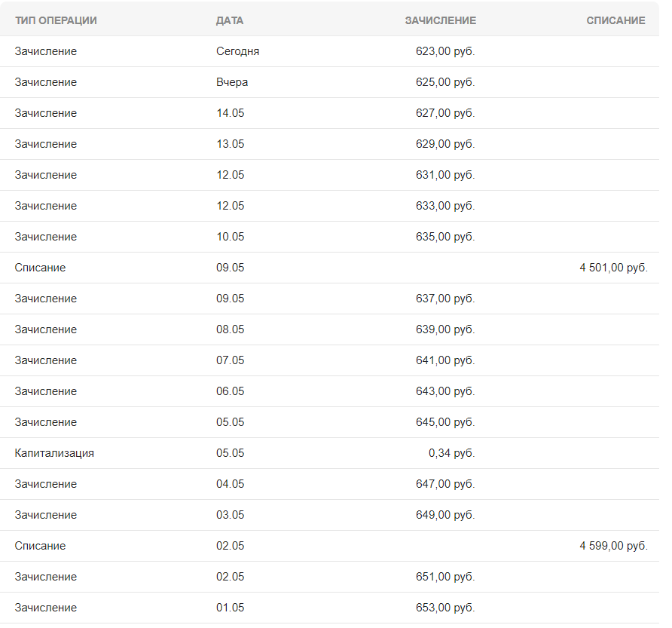The height and width of the screenshot is (628, 672).
Task: Click the "Сегодня" date cell
Action: (x=237, y=51)
